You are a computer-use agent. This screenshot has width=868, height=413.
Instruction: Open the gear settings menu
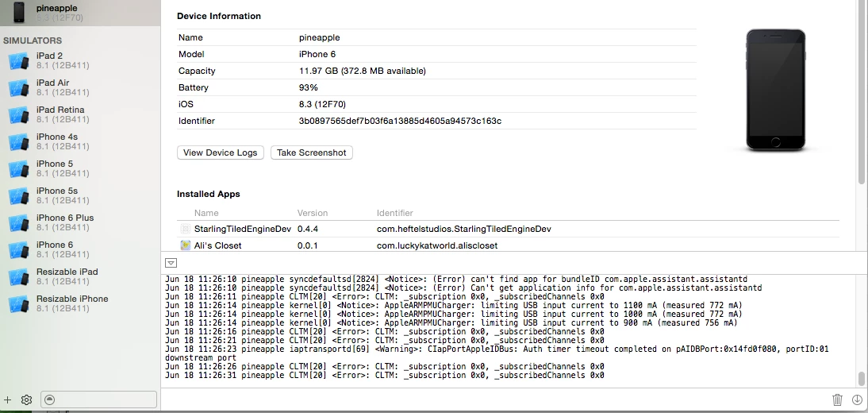pyautogui.click(x=26, y=399)
